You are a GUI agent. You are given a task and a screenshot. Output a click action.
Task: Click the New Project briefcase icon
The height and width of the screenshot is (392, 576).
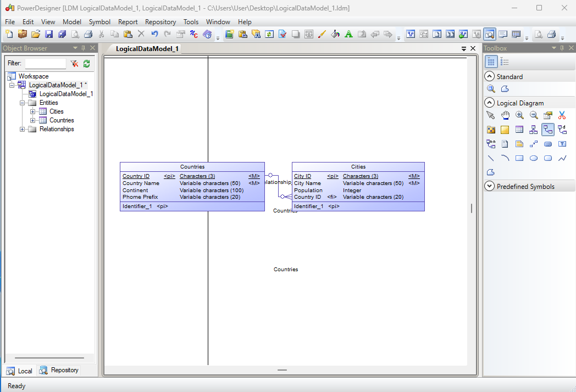23,34
